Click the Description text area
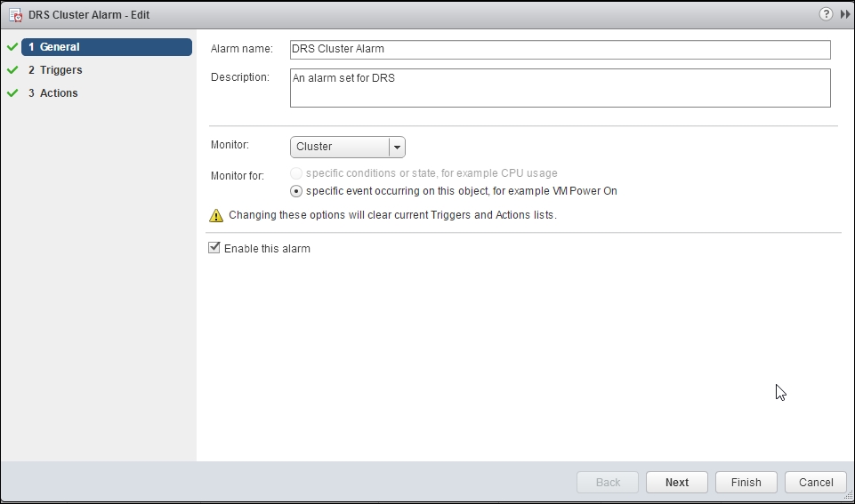This screenshot has height=504, width=855. [x=560, y=88]
